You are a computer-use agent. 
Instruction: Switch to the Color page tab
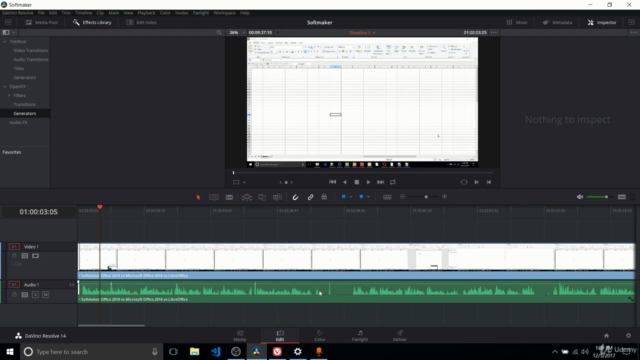coord(320,336)
